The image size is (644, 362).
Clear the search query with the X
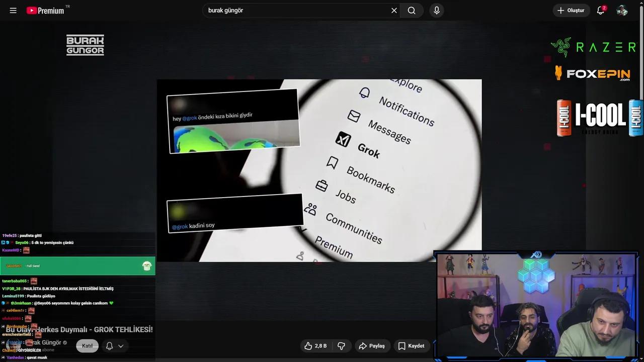point(394,11)
